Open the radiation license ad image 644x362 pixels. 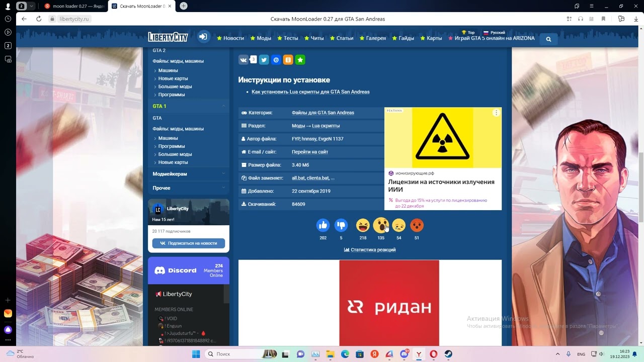point(443,138)
